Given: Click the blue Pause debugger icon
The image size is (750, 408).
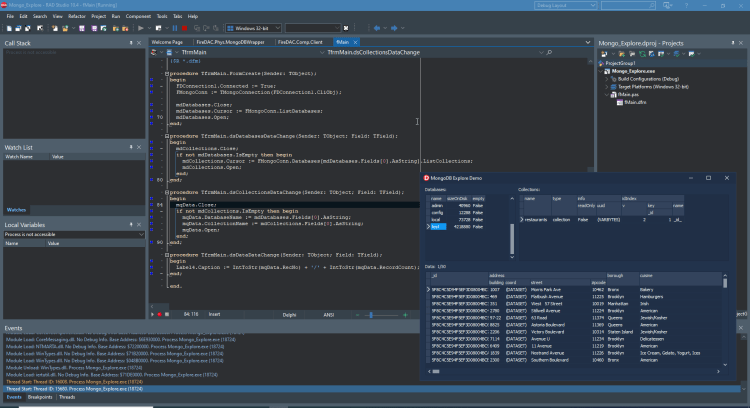Looking at the screenshot, I should pyautogui.click(x=175, y=28).
